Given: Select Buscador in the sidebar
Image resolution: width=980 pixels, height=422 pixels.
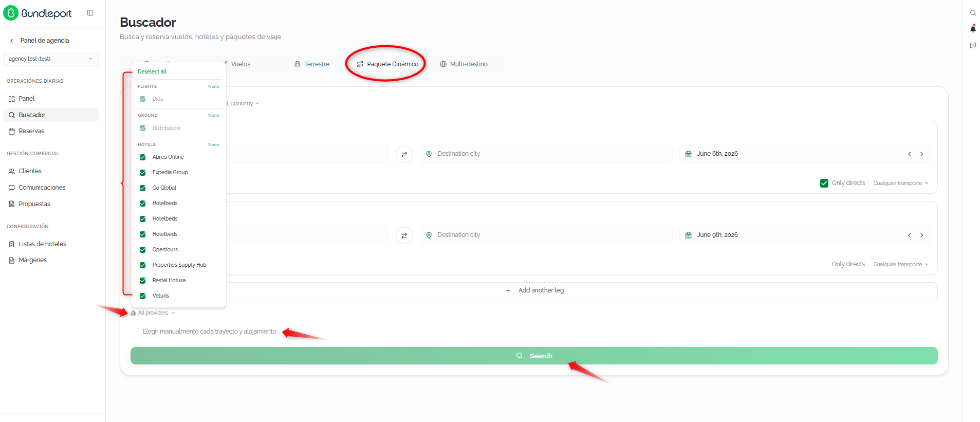Looking at the screenshot, I should click(50, 115).
